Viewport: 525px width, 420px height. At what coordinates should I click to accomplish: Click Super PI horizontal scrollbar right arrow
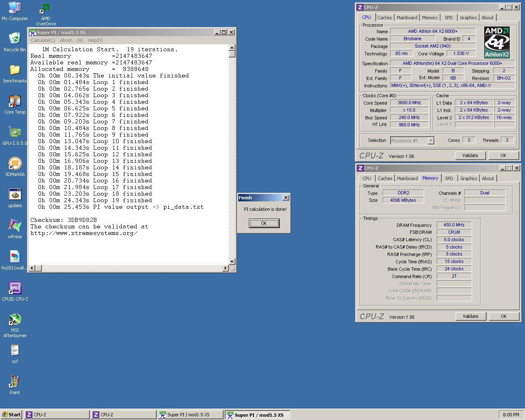[225, 268]
